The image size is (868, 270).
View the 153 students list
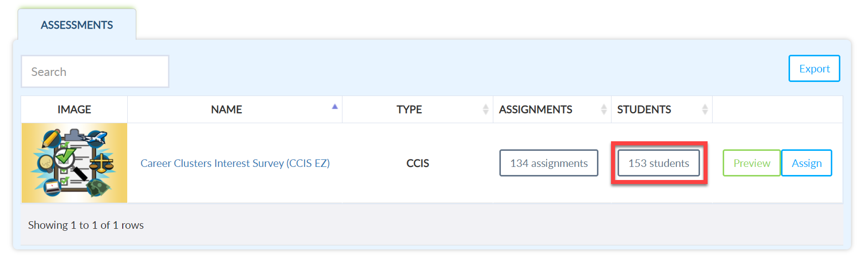point(659,163)
